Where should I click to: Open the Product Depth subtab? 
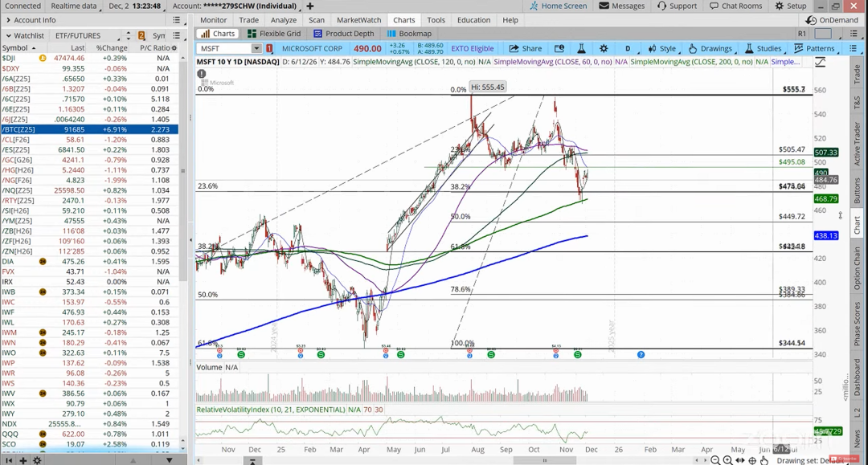click(344, 34)
